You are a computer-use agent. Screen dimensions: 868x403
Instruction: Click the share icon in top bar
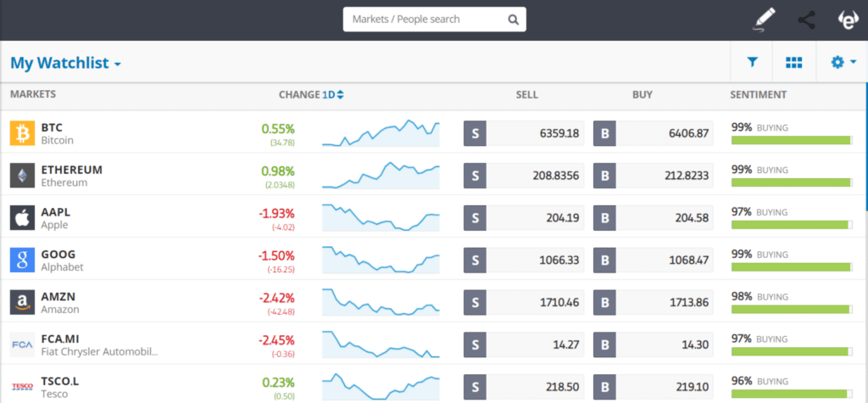coord(806,20)
